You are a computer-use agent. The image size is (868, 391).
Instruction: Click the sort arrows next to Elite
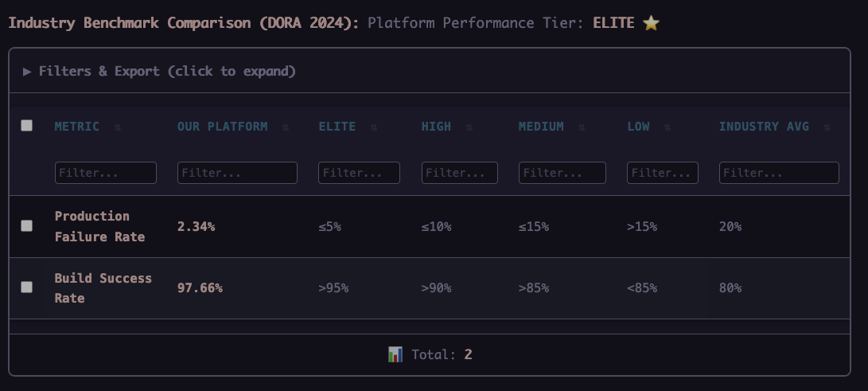(374, 127)
